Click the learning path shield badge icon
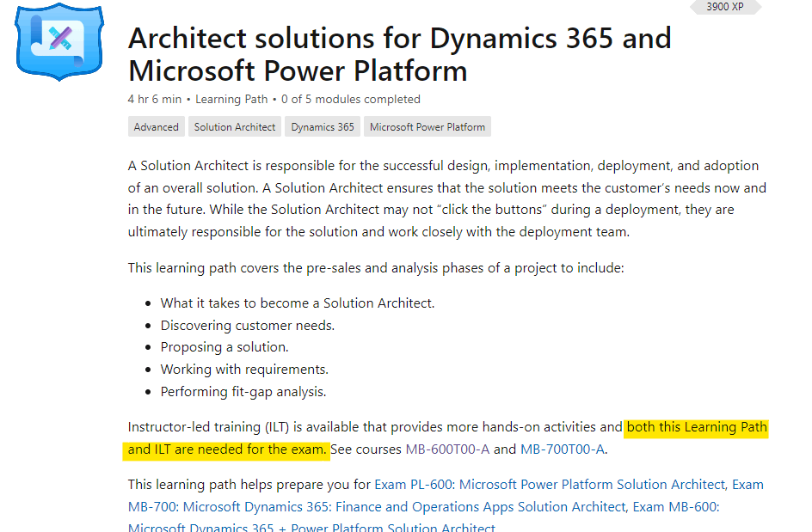The width and height of the screenshot is (812, 532). 59,42
